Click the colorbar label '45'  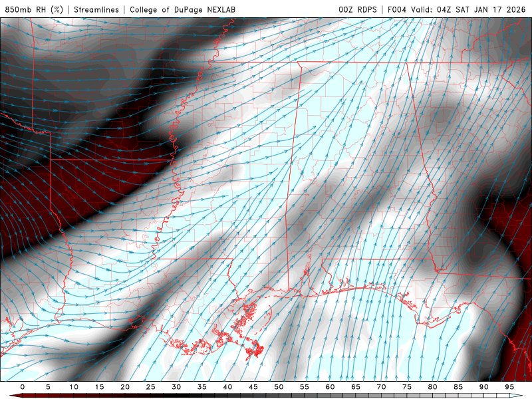point(253,387)
